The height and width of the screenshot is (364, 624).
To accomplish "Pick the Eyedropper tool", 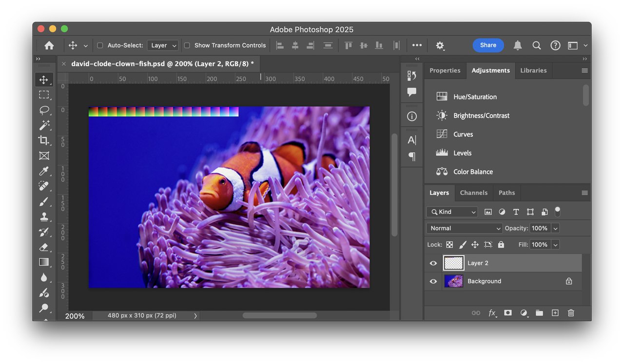I will pyautogui.click(x=44, y=171).
